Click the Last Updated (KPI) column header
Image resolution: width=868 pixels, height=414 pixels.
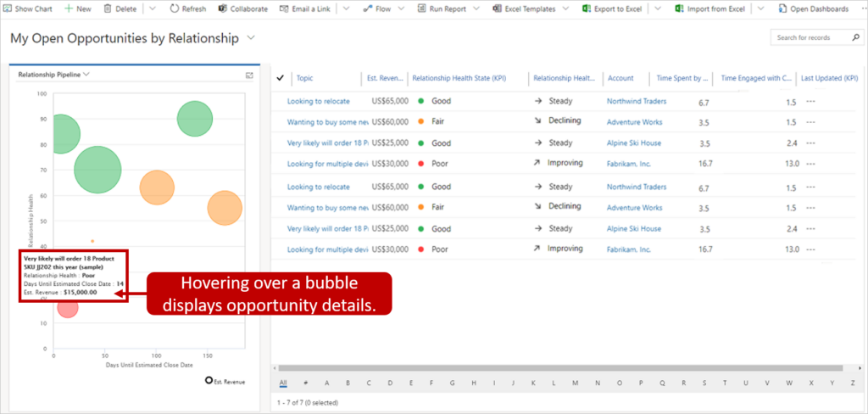[x=829, y=78]
